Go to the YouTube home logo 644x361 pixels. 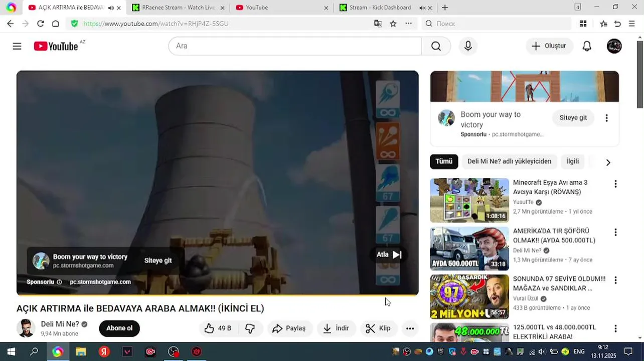pos(56,46)
